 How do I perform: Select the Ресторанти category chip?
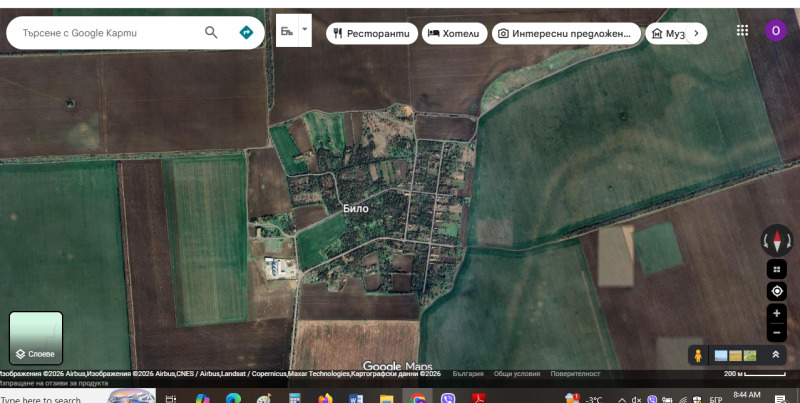tap(371, 33)
